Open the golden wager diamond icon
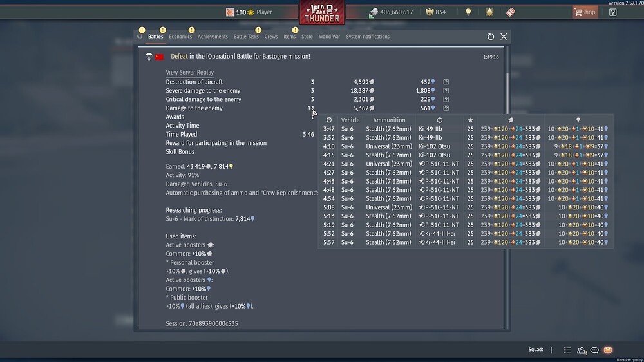The height and width of the screenshot is (362, 644). click(489, 12)
